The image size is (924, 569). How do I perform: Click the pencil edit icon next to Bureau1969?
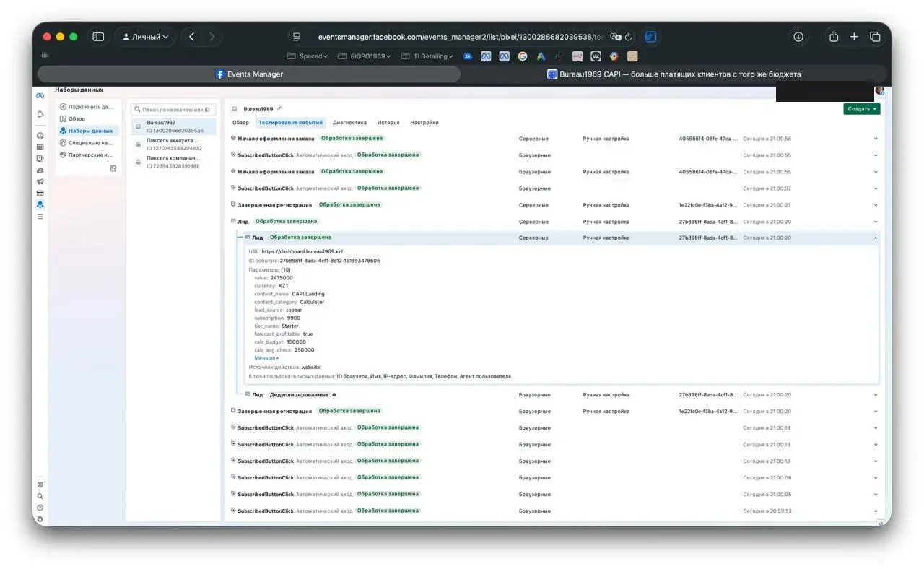[x=279, y=109]
